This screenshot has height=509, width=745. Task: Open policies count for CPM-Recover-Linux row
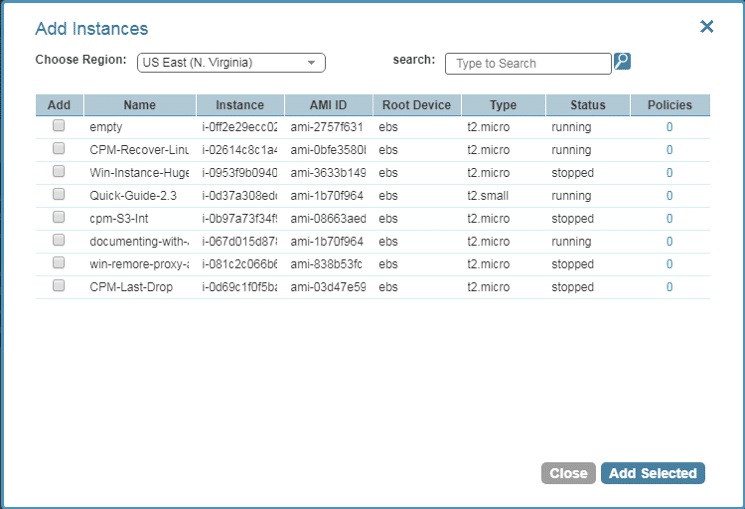tap(669, 150)
